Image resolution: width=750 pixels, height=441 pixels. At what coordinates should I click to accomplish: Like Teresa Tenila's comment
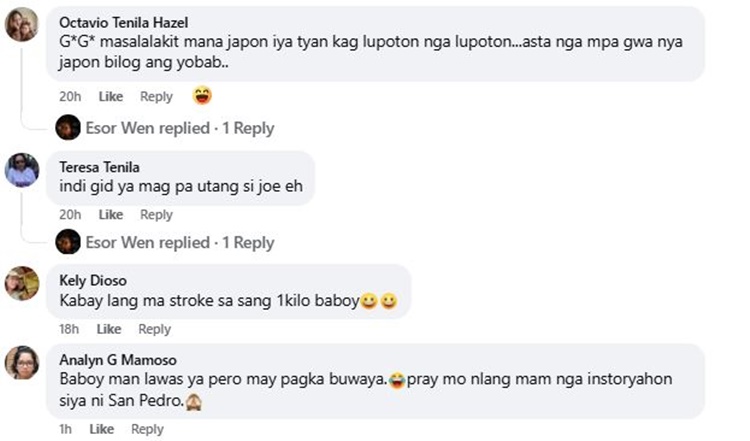(110, 215)
